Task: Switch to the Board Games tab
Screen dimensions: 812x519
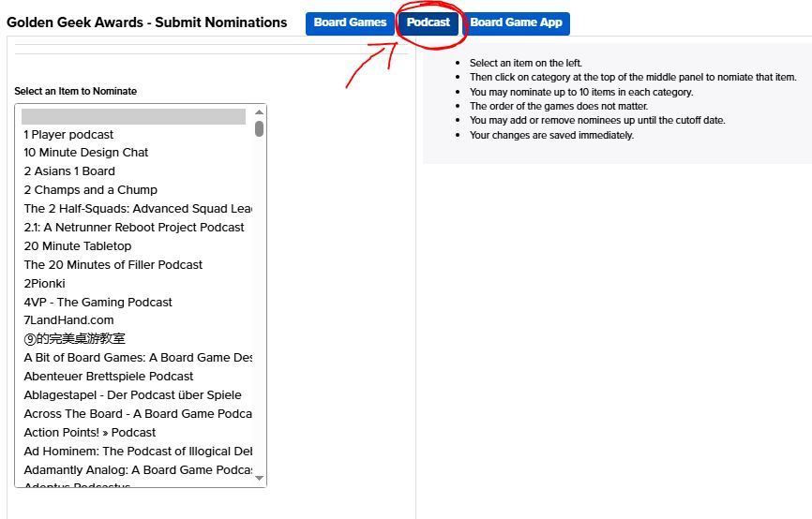Action: pyautogui.click(x=350, y=23)
